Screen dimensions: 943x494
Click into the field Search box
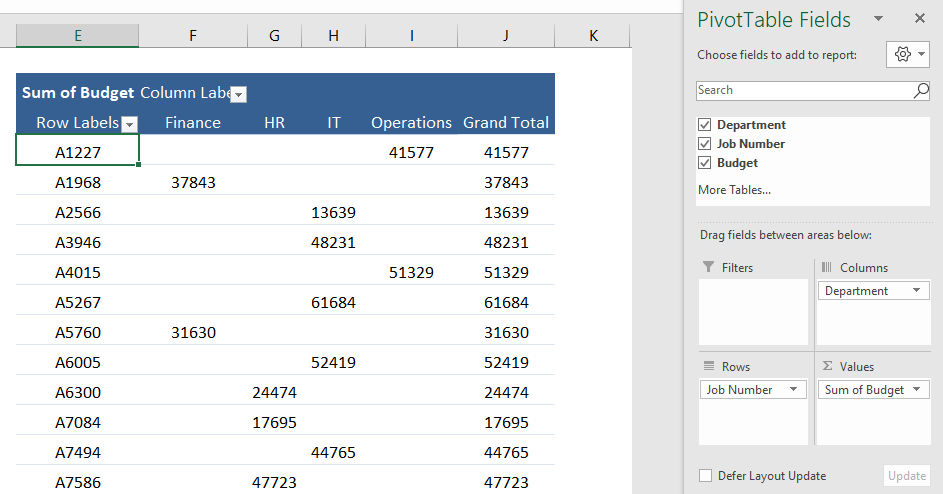click(804, 91)
